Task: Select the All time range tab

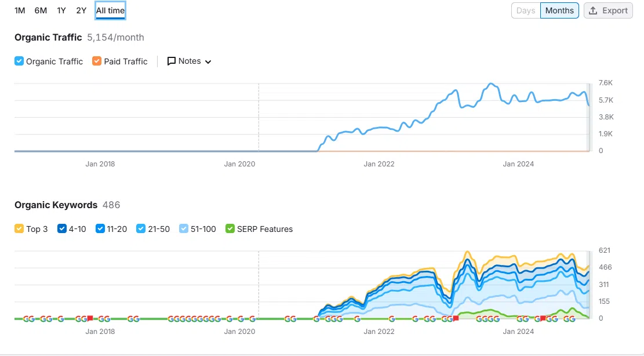Action: (110, 10)
